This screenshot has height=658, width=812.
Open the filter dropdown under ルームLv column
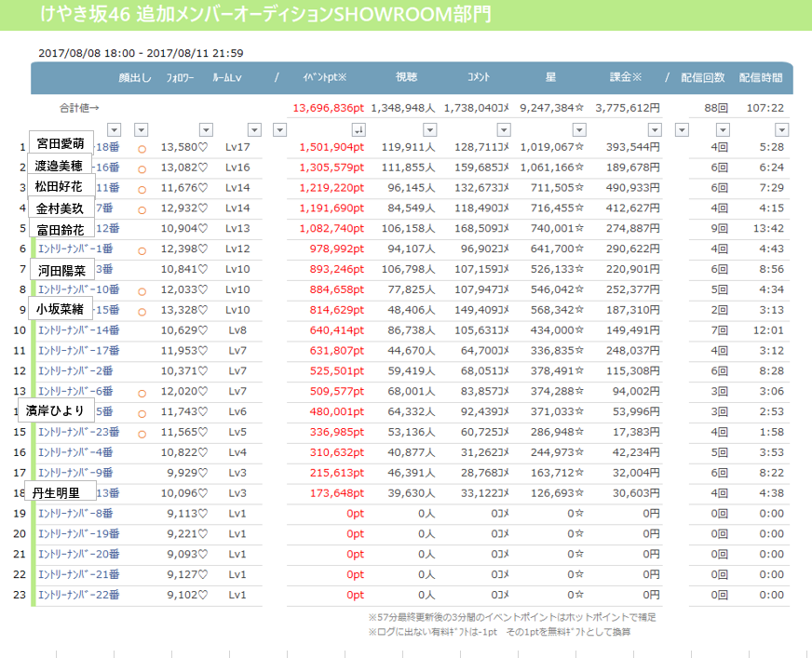click(254, 129)
